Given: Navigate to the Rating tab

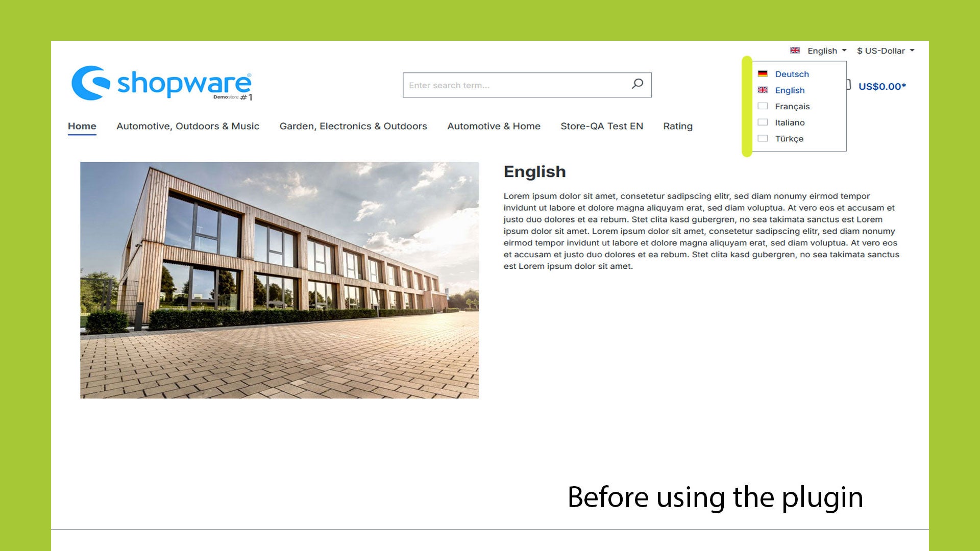Looking at the screenshot, I should pyautogui.click(x=677, y=126).
